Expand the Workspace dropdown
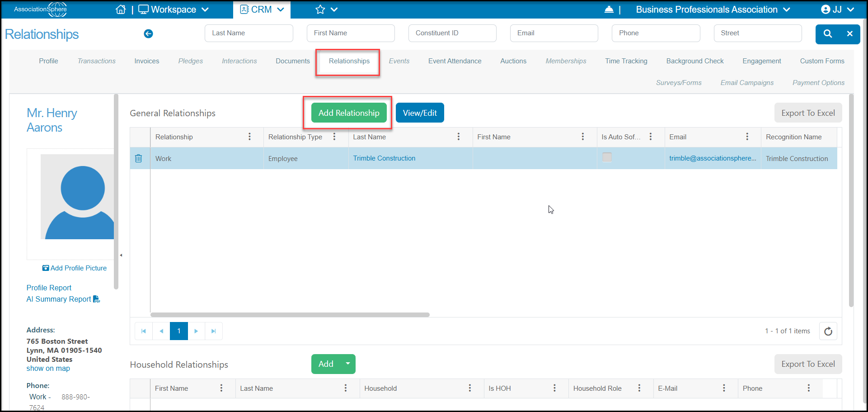Viewport: 868px width, 412px height. tap(174, 9)
